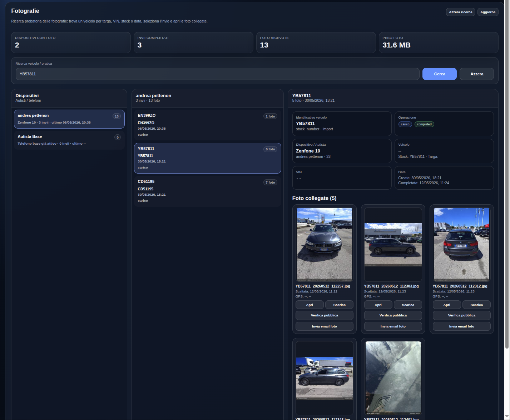
Task: Open the front-view BMW photo thumbnail
Action: (x=325, y=245)
